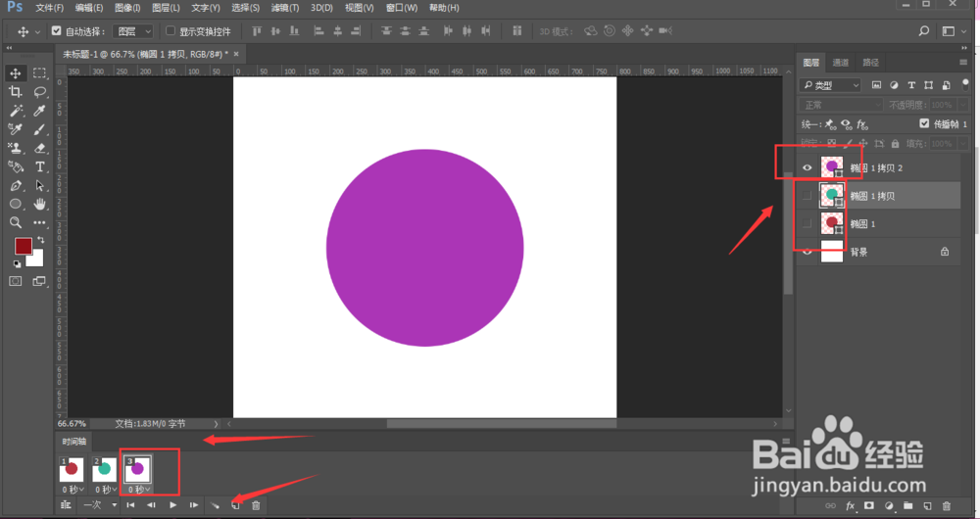980x519 pixels.
Task: Show the 椭圆 1 拷贝 layer
Action: (808, 196)
